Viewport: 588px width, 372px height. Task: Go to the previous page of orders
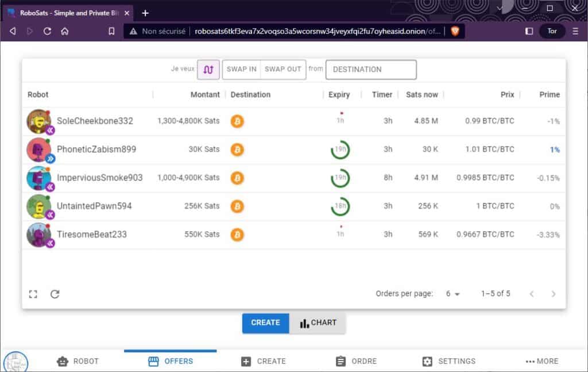pos(531,294)
